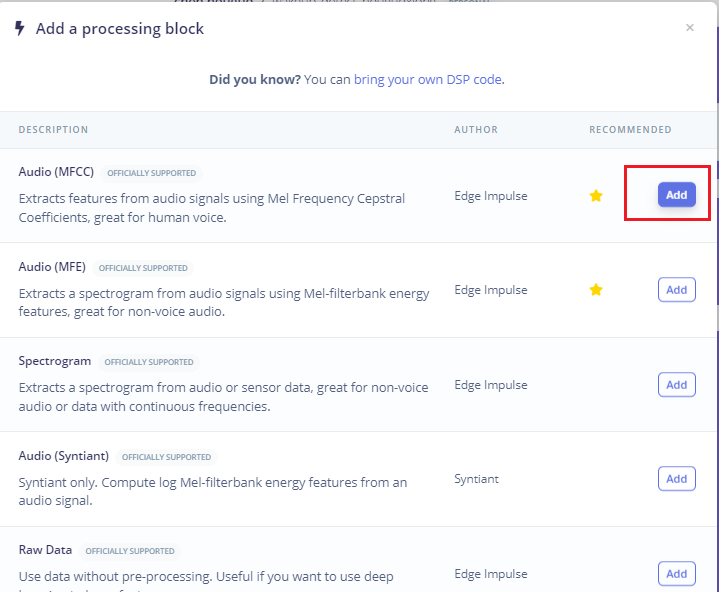This screenshot has width=719, height=592.
Task: Click Officially Supported badge beside Audio (MFCC)
Action: 151,173
